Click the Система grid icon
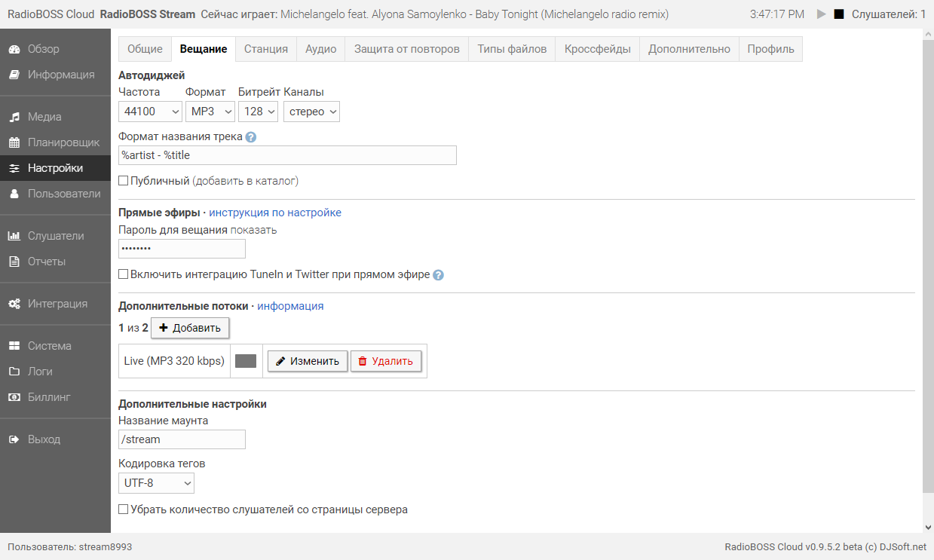This screenshot has height=560, width=934. click(14, 346)
